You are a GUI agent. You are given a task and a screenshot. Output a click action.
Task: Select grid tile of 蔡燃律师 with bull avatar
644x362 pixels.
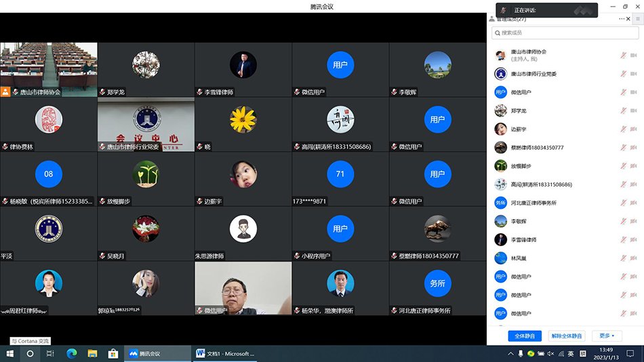(438, 233)
